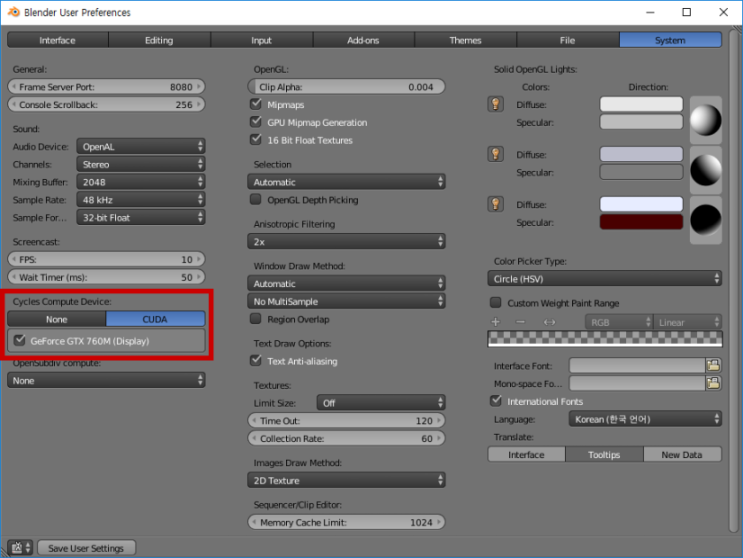
Task: Select None for Cycles Compute Device
Action: point(56,319)
